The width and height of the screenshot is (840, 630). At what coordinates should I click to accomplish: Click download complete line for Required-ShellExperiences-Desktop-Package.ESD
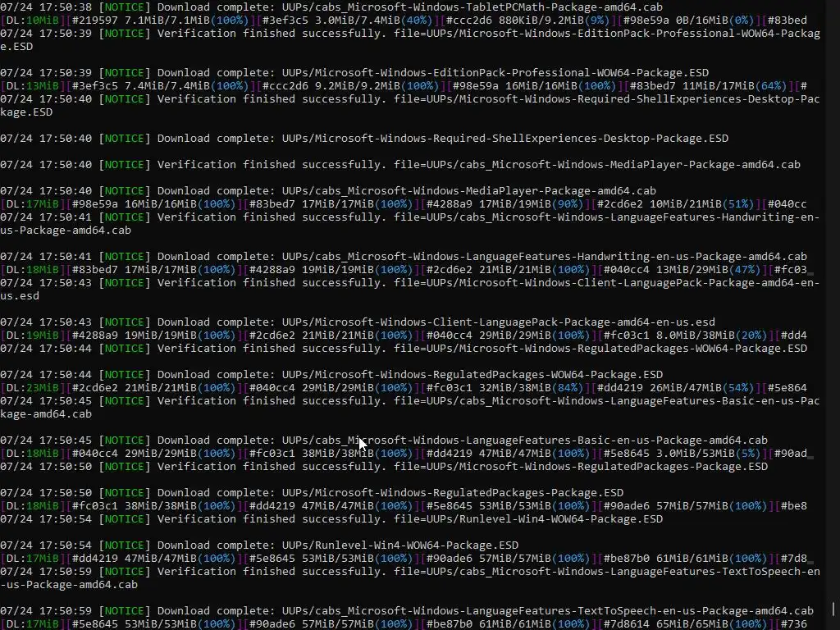364,138
